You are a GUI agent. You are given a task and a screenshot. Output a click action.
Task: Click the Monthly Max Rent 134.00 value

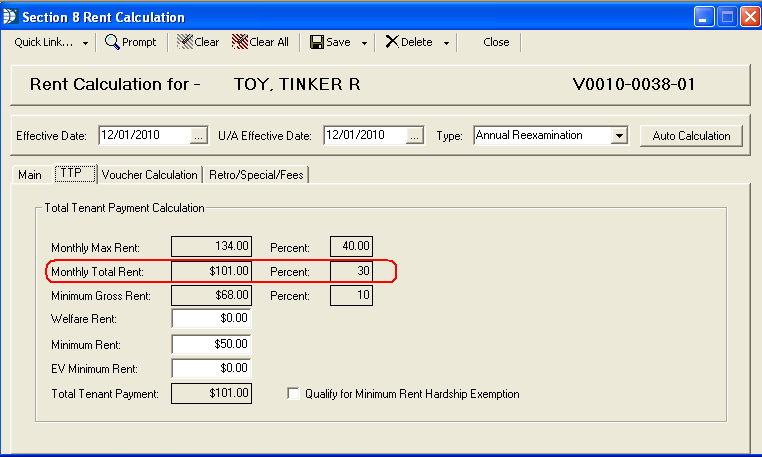click(x=211, y=246)
